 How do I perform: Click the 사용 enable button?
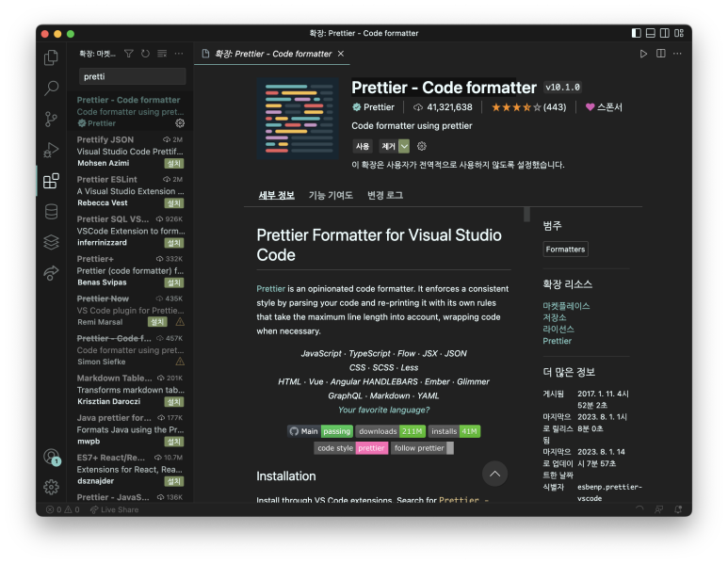[363, 146]
